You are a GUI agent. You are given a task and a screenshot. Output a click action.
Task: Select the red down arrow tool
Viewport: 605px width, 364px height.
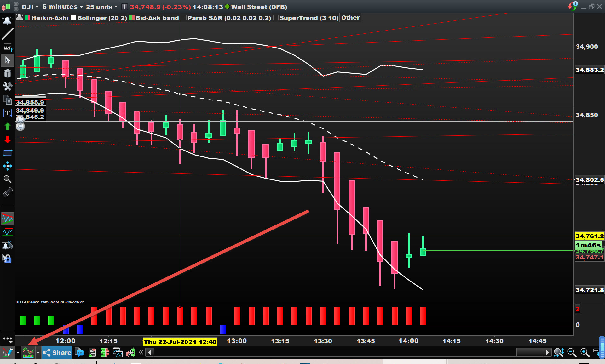point(8,139)
